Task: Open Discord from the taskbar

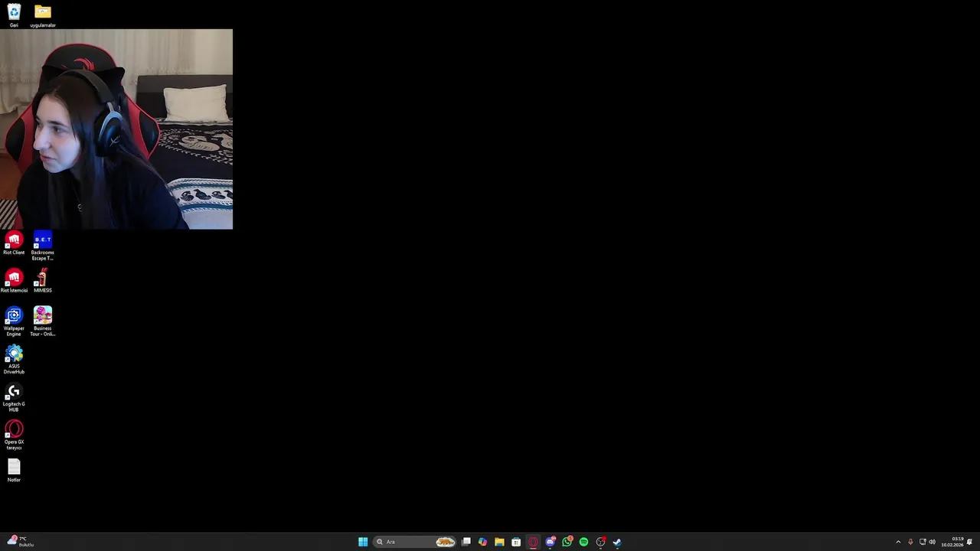Action: coord(550,542)
